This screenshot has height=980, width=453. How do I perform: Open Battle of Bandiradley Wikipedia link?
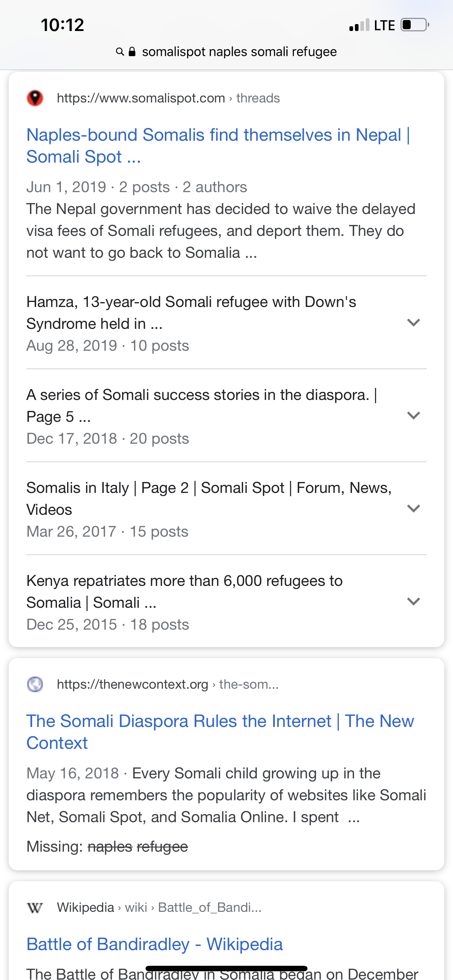(x=155, y=944)
